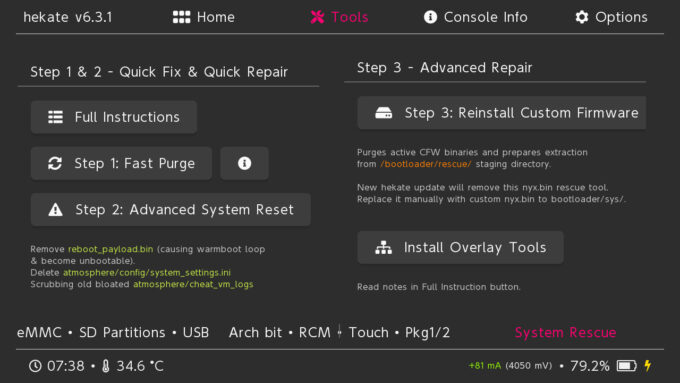Image resolution: width=680 pixels, height=383 pixels.
Task: Switch to the Tools tab
Action: [339, 17]
